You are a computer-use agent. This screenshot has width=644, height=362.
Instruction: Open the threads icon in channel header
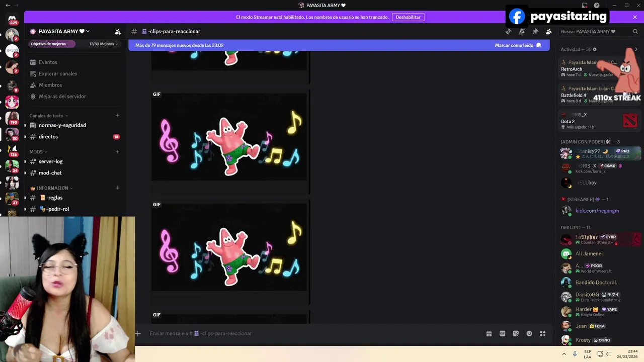(x=508, y=31)
